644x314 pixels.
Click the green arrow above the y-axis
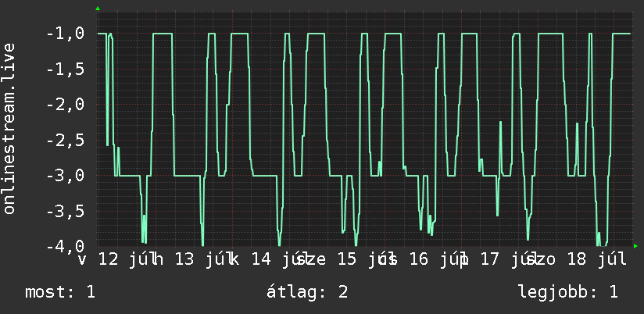[x=98, y=9]
